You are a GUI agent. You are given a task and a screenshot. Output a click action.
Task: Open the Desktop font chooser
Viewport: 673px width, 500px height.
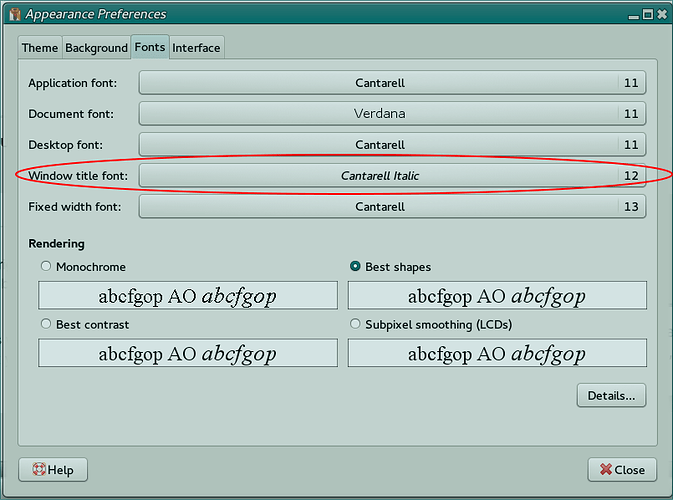(x=392, y=145)
